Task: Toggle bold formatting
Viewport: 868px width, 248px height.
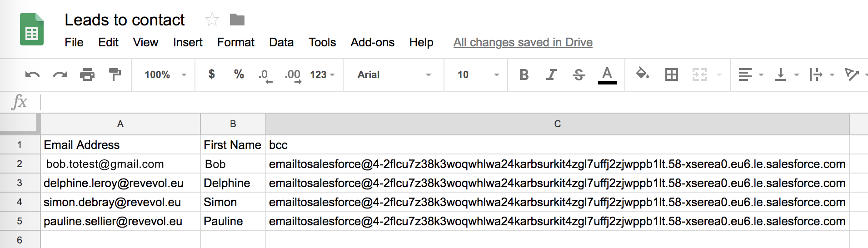Action: coord(524,74)
